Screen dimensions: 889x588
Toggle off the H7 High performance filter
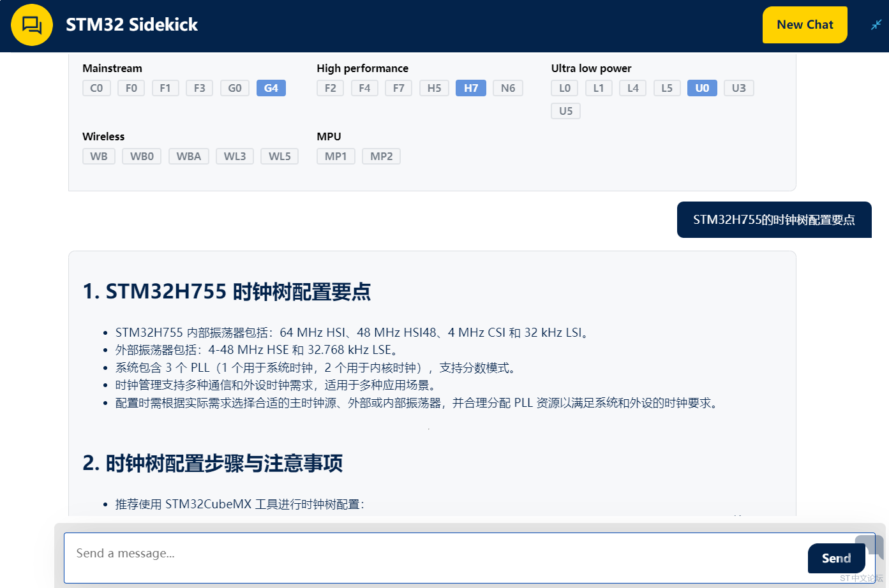tap(470, 87)
